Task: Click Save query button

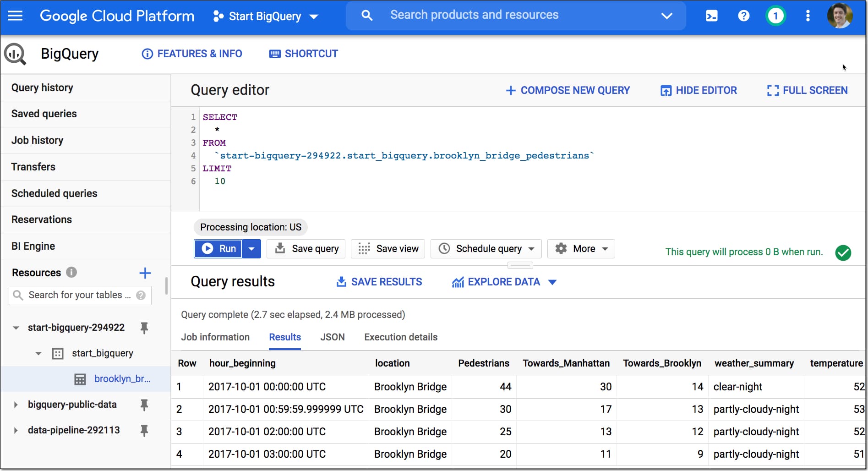Action: (306, 248)
